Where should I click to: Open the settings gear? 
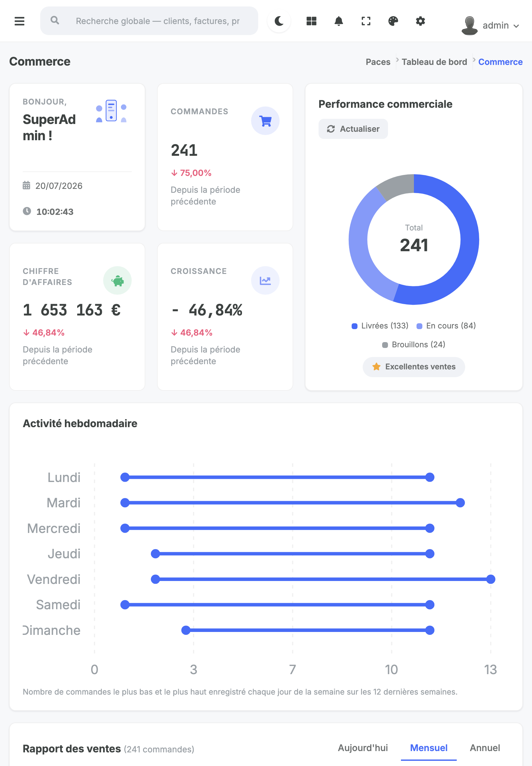(420, 21)
